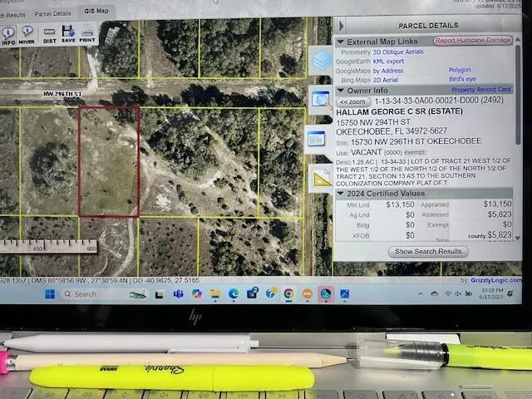Open 3D Oblique Aerials link

398,52
